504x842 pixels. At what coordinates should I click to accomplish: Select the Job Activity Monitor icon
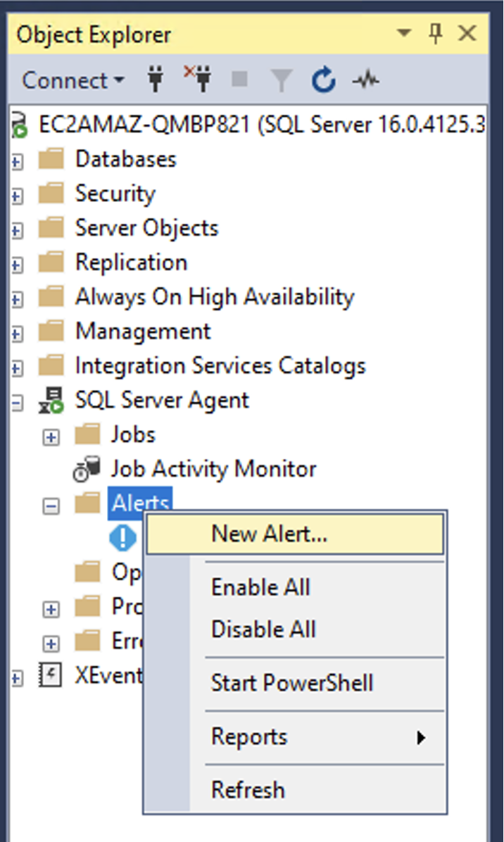pyautogui.click(x=87, y=469)
